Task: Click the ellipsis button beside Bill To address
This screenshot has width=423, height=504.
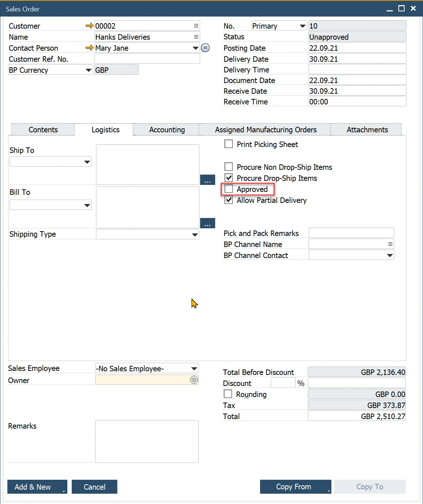Action: (207, 223)
